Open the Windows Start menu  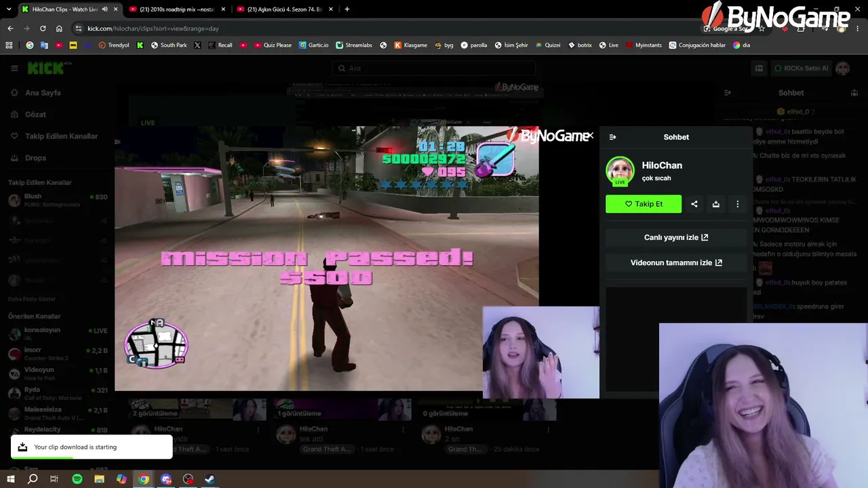(11, 479)
